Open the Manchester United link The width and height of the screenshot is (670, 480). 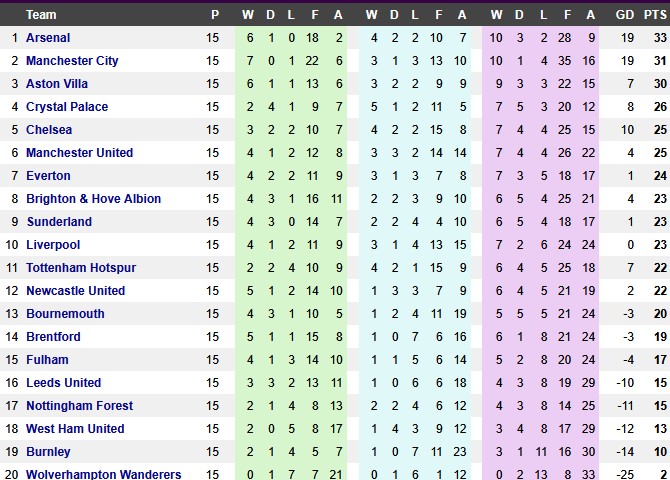coord(79,153)
